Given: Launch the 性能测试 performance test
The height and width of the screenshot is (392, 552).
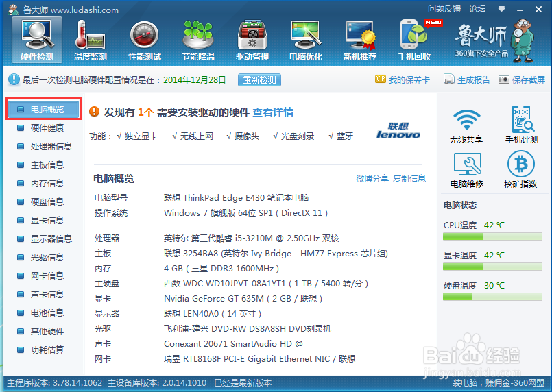Looking at the screenshot, I should click(x=144, y=40).
